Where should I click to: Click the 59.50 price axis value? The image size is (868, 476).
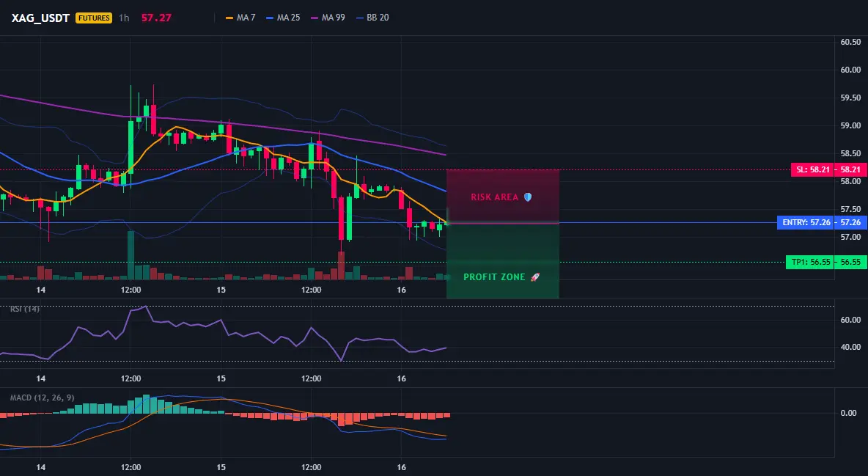tap(850, 98)
